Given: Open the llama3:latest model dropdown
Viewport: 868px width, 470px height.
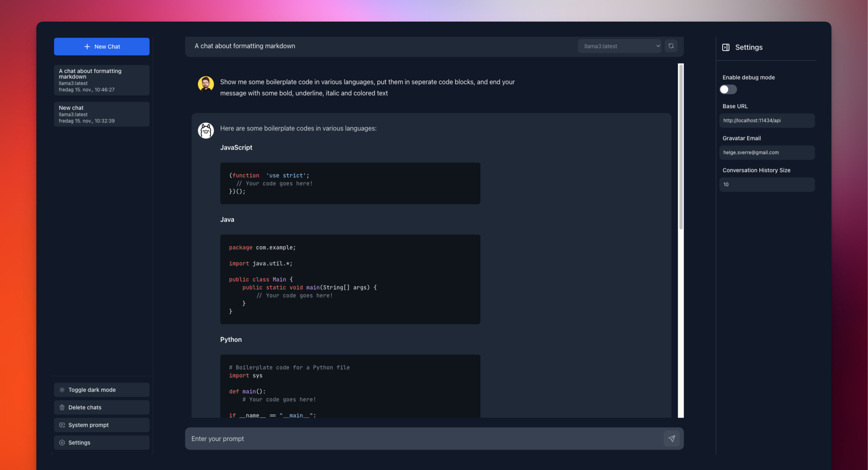Looking at the screenshot, I should 619,46.
